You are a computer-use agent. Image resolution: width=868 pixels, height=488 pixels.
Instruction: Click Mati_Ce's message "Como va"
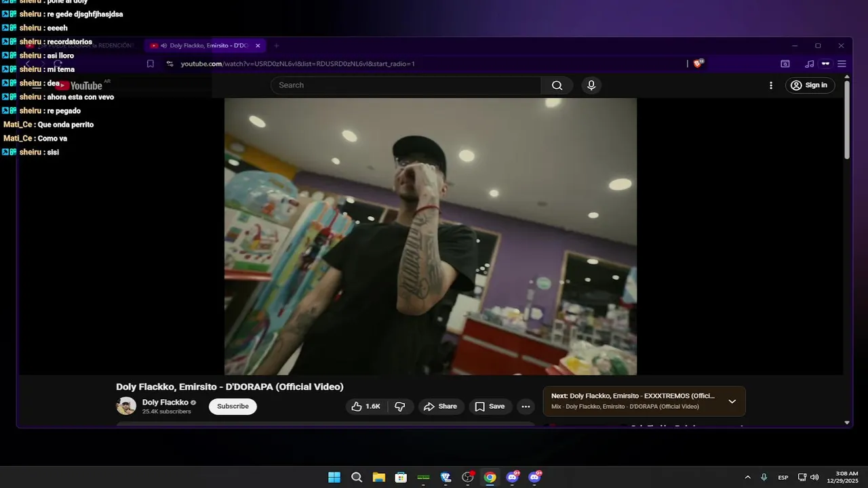[x=52, y=138]
